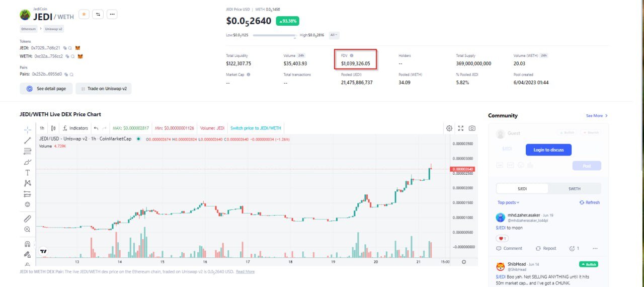Change the Volume (WETH) 24h badge
644x287 pixels.
[x=544, y=55]
